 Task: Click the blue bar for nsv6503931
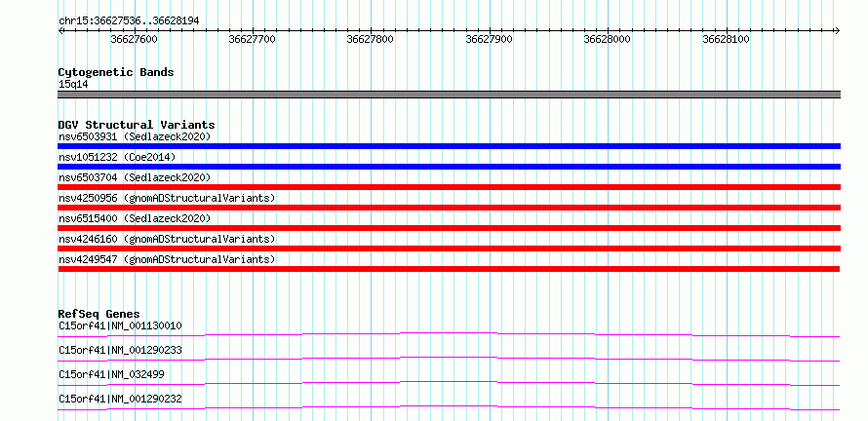(449, 146)
